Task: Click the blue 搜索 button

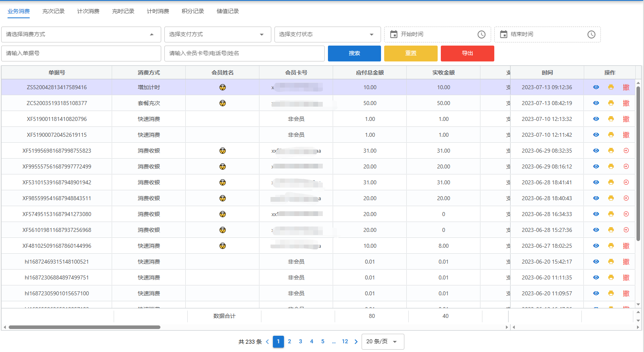Action: coord(354,54)
